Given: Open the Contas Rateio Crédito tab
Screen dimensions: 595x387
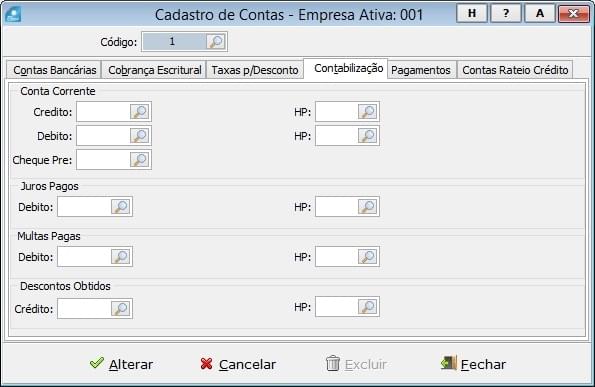Looking at the screenshot, I should click(515, 70).
